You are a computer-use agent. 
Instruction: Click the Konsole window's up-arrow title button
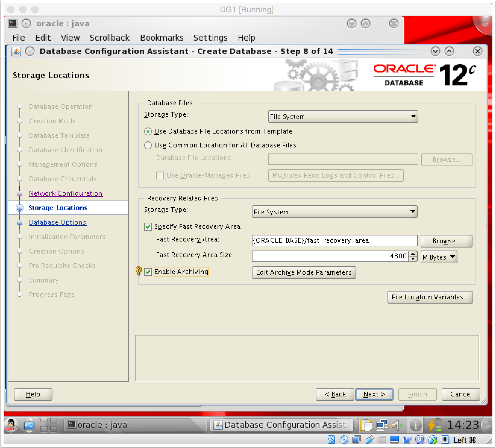(x=366, y=24)
